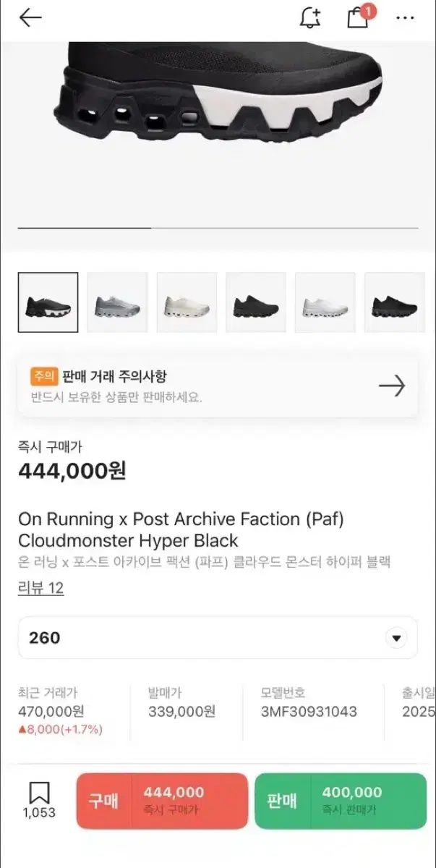The width and height of the screenshot is (436, 868).
Task: Tap the back arrow icon
Action: 30,18
